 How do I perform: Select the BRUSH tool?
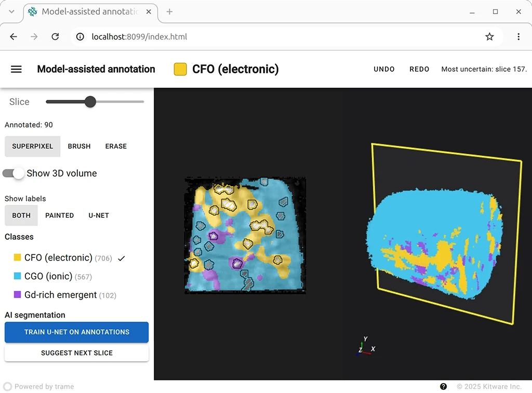79,146
